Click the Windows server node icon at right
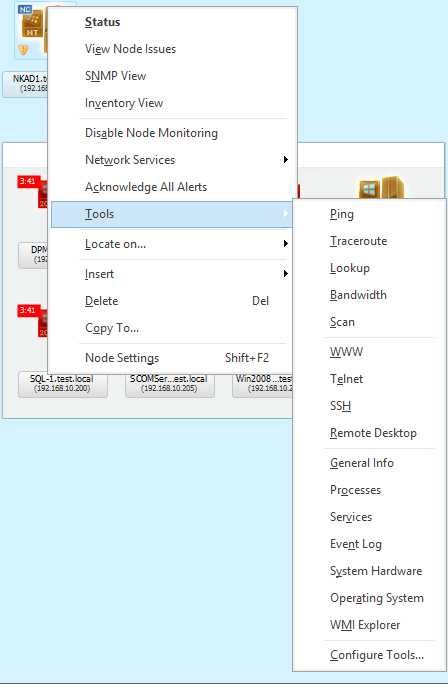 [382, 188]
